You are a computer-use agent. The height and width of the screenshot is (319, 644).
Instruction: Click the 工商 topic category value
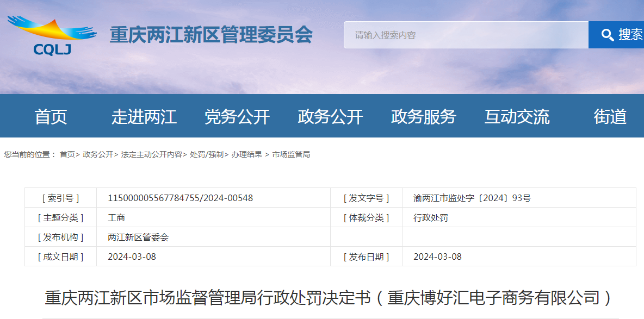tap(116, 218)
